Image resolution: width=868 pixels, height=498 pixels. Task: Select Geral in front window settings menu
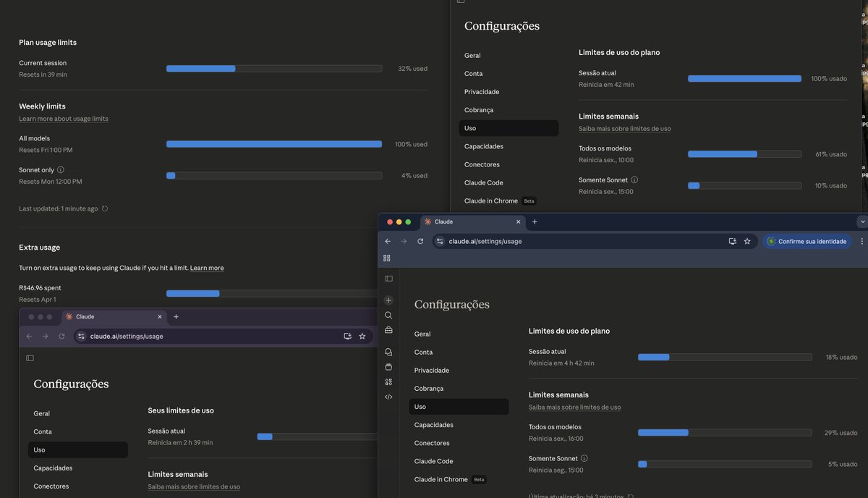tap(459, 334)
